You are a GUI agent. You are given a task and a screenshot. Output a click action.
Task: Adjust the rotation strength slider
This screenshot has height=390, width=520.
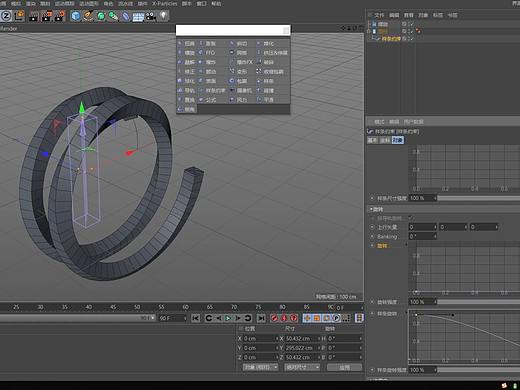pos(479,302)
